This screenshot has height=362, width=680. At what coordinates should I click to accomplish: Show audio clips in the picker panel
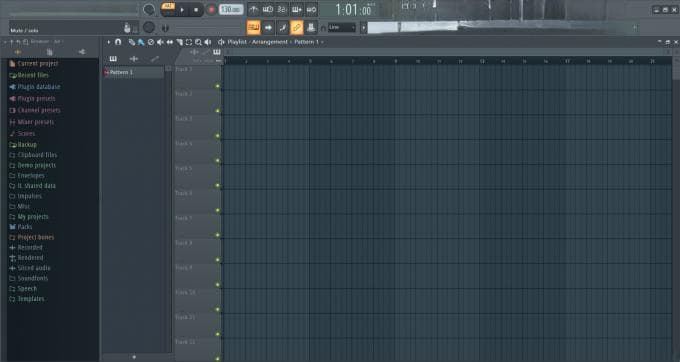pyautogui.click(x=134, y=59)
